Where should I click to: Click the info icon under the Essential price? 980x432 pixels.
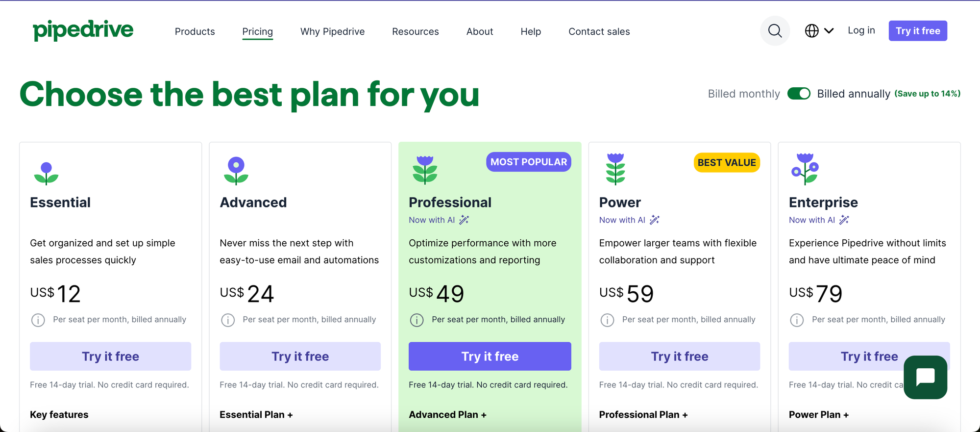click(x=38, y=320)
